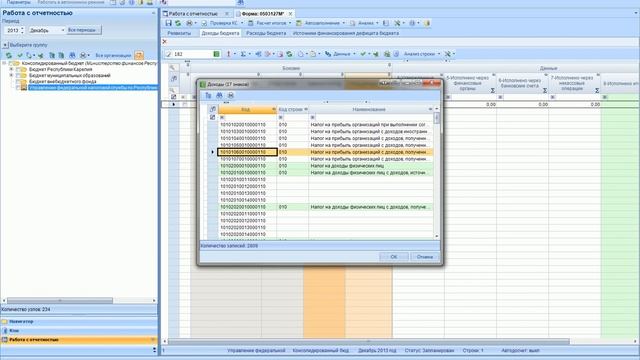The height and width of the screenshot is (360, 640).
Task: Click the print icon in the form toolbar
Action: pyautogui.click(x=189, y=23)
